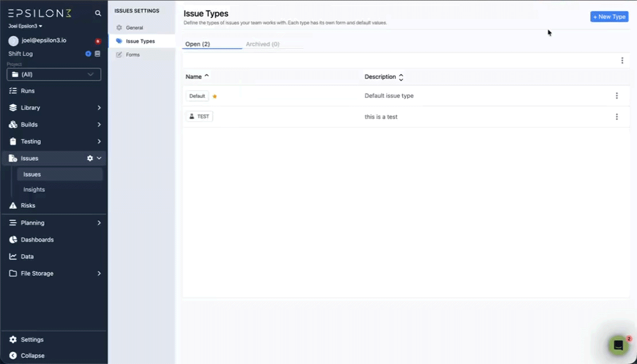This screenshot has width=637, height=364.
Task: Open three-dot menu for the TEST row
Action: tap(616, 117)
